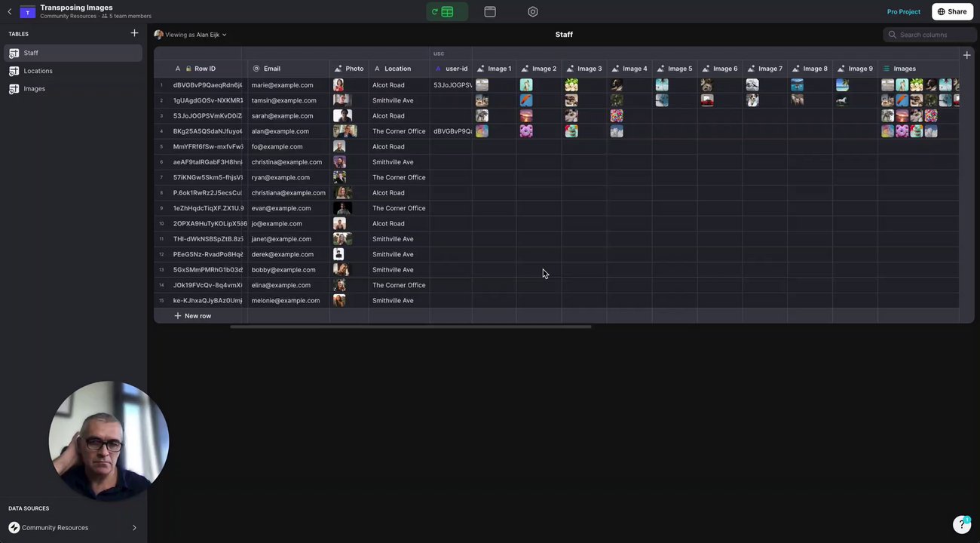Select the Image 1 column header
980x543 pixels.
tap(495, 69)
